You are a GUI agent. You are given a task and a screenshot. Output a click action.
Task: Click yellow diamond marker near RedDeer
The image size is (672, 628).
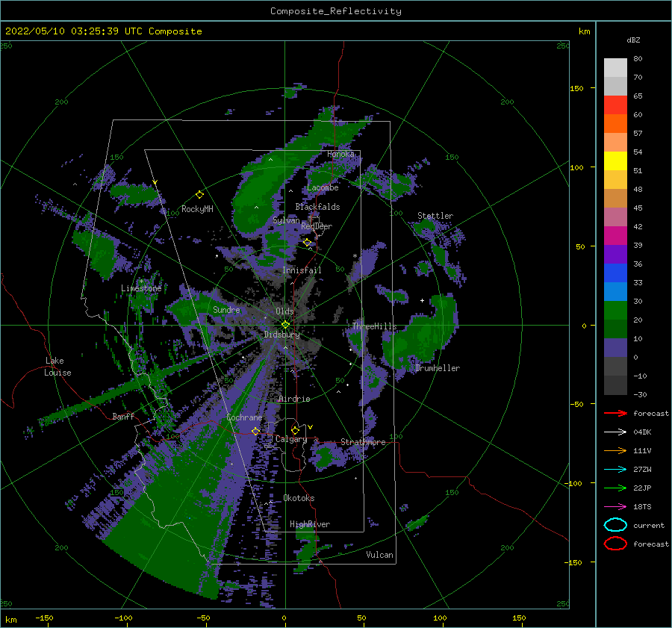(308, 243)
